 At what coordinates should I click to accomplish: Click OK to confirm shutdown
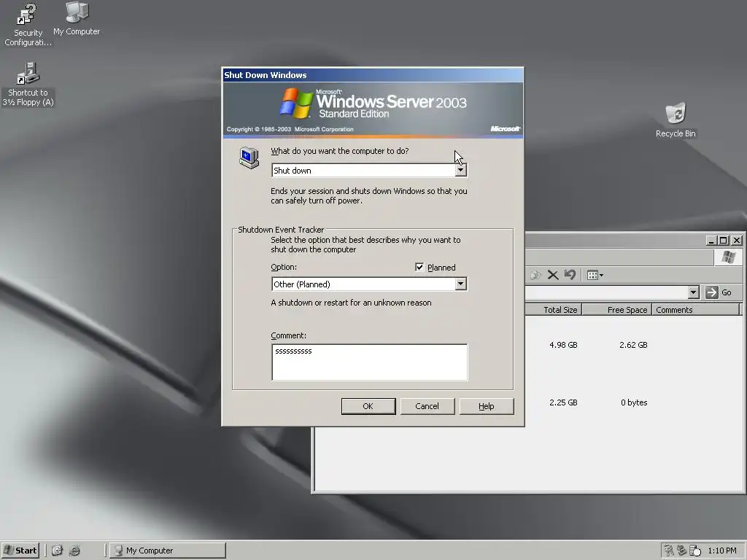click(x=368, y=406)
